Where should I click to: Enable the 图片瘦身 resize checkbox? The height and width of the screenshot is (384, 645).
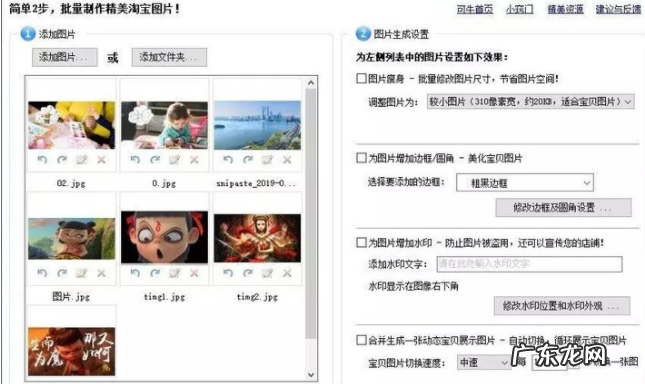pos(361,78)
